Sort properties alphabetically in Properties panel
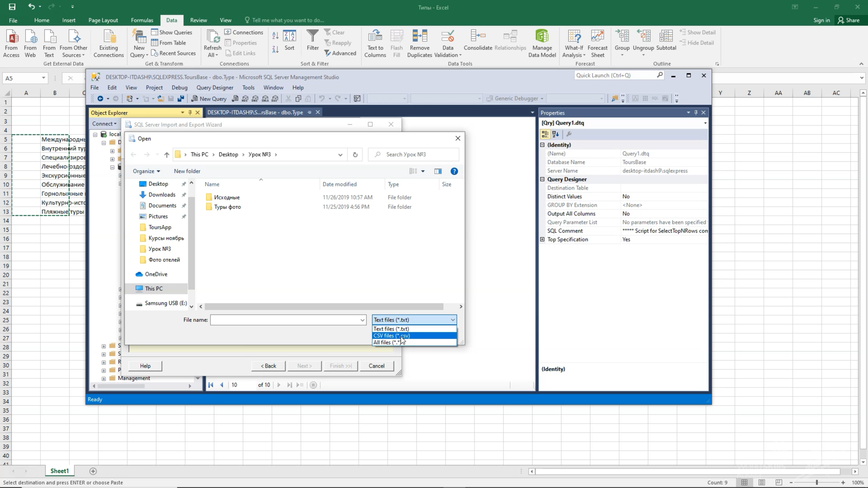The image size is (868, 488). tap(555, 134)
